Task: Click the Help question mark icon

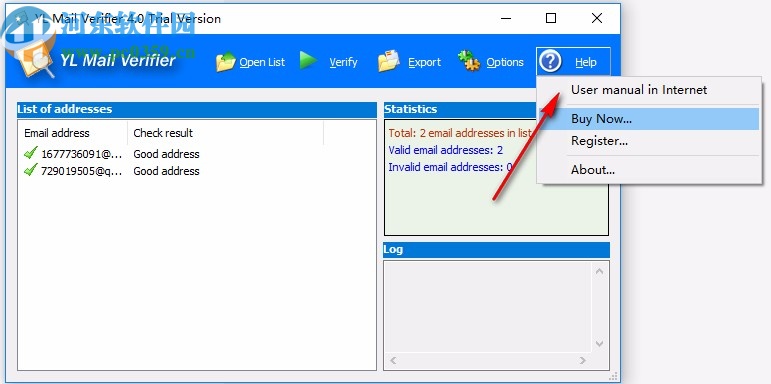Action: coord(550,62)
